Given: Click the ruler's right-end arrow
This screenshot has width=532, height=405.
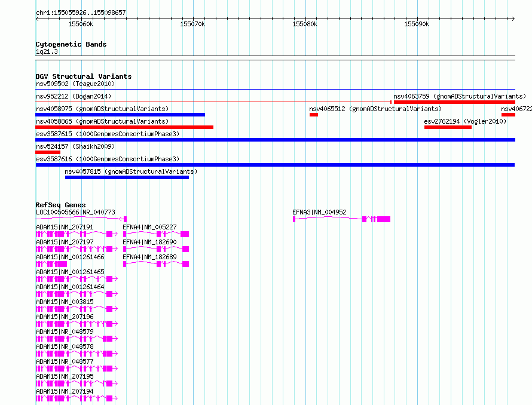Looking at the screenshot, I should [x=513, y=19].
